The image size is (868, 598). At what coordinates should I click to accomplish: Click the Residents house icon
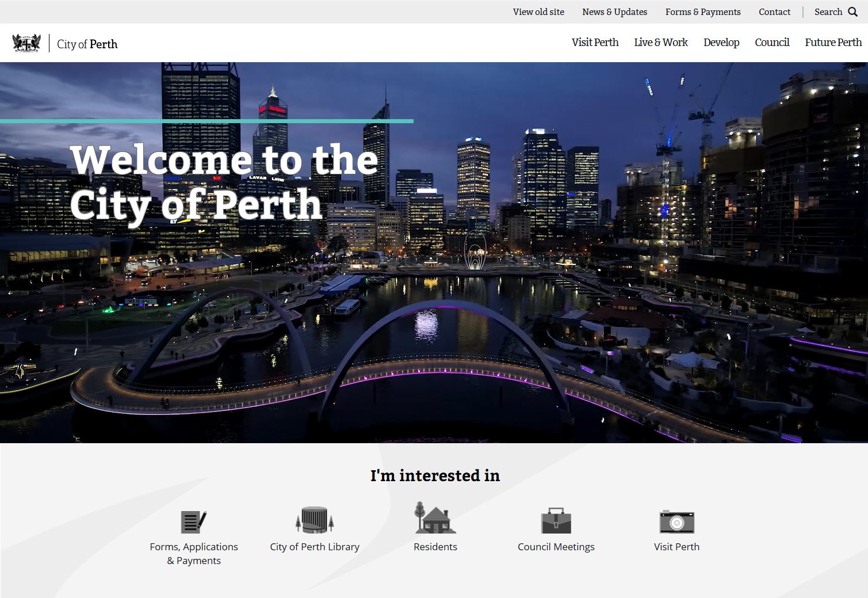[x=435, y=521]
